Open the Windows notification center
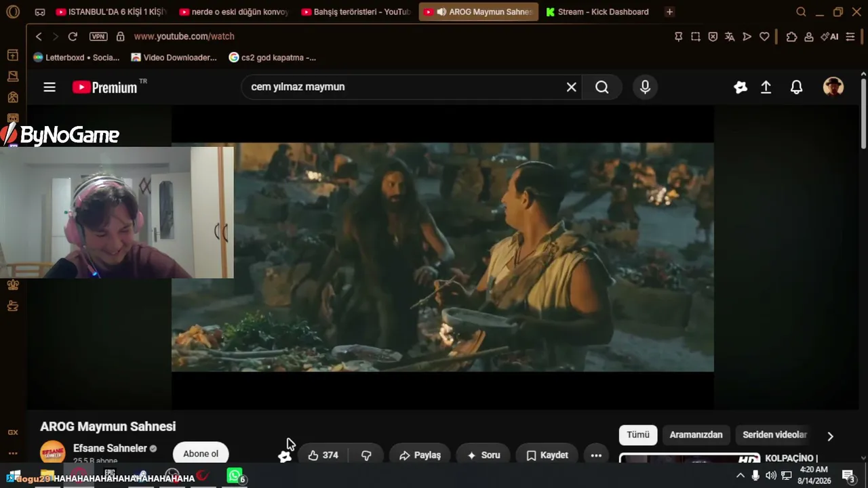Screen dimensions: 868x488 (848, 476)
